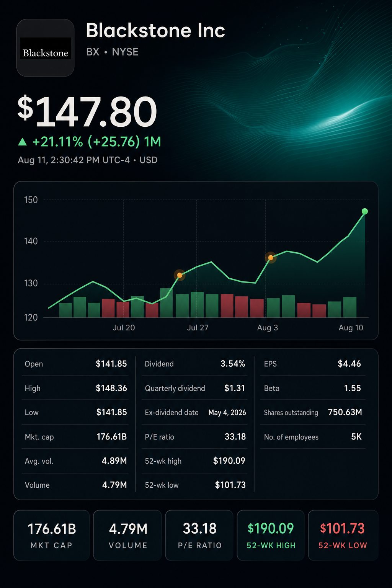Screen dimensions: 392x588
Task: Click the 52-wk high value $190.09 in table
Action: pos(229,461)
